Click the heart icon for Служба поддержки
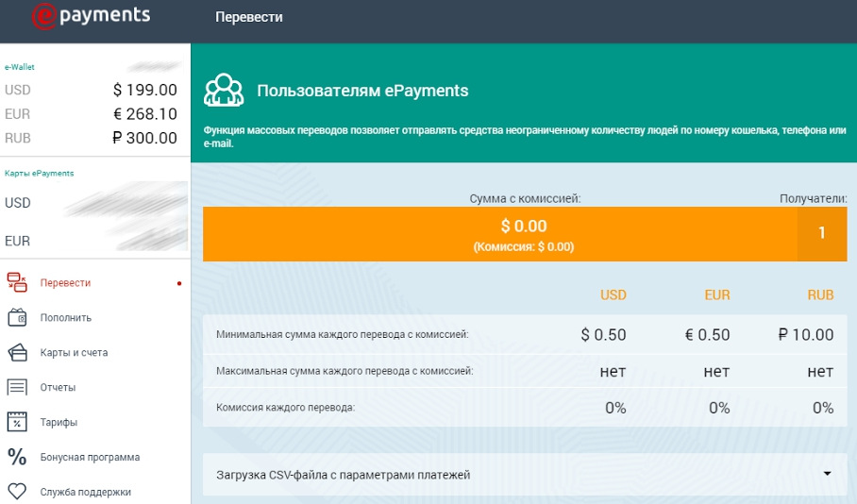Image resolution: width=857 pixels, height=504 pixels. pyautogui.click(x=17, y=492)
